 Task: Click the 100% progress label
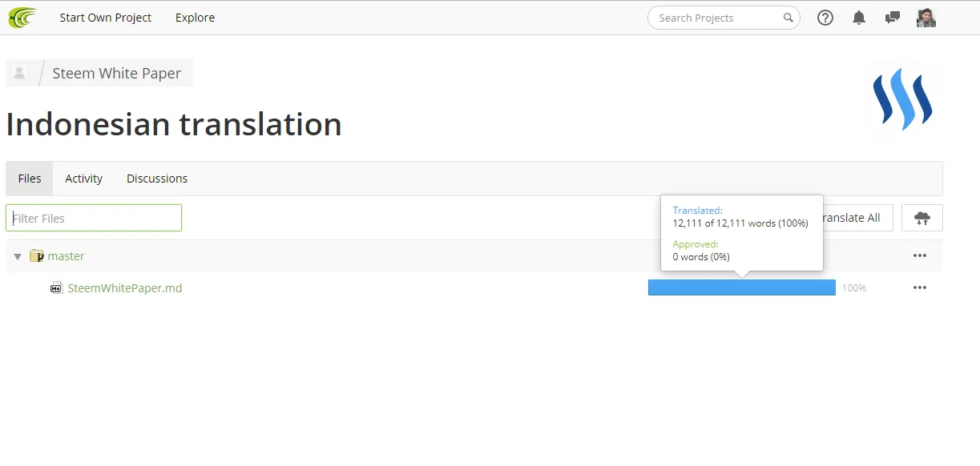854,288
